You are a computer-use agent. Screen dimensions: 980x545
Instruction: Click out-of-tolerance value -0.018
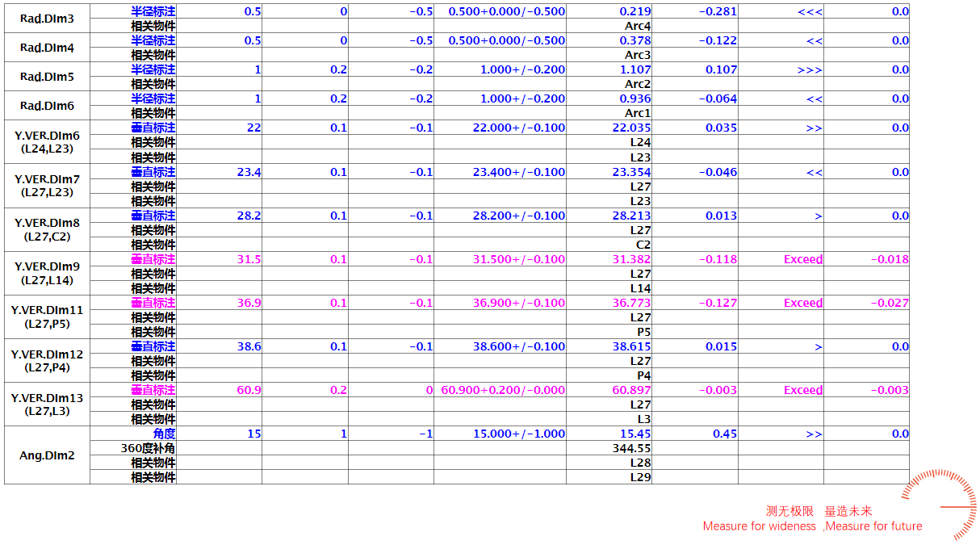[890, 259]
